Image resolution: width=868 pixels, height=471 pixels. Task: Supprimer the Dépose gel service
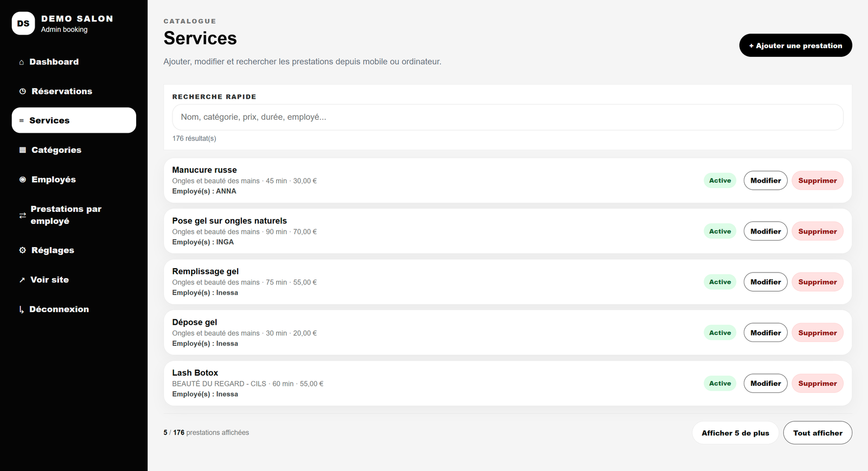[818, 333]
